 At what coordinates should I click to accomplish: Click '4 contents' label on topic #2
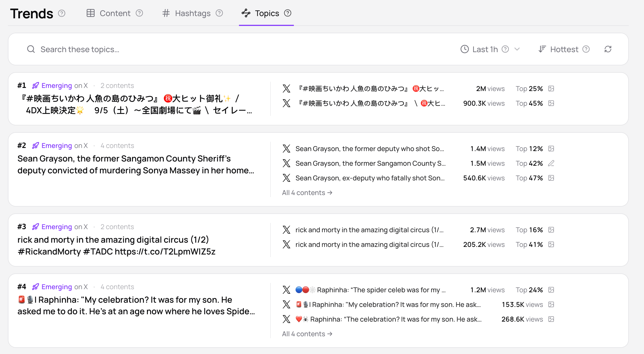[117, 145]
